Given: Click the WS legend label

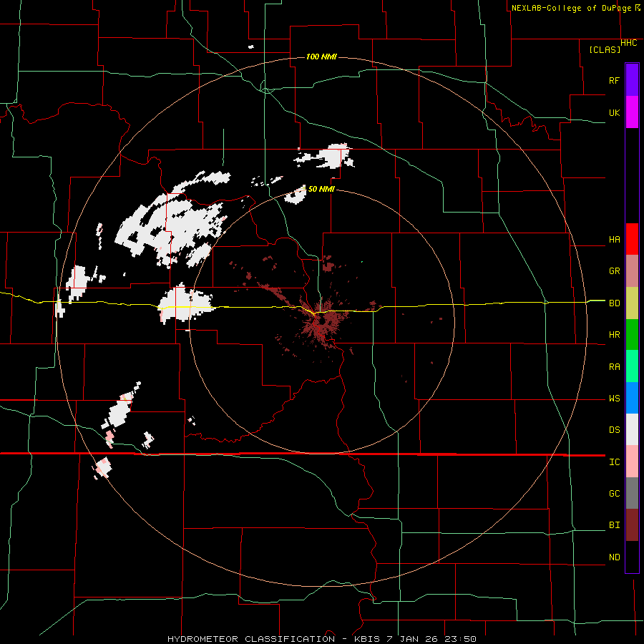Looking at the screenshot, I should tap(614, 399).
